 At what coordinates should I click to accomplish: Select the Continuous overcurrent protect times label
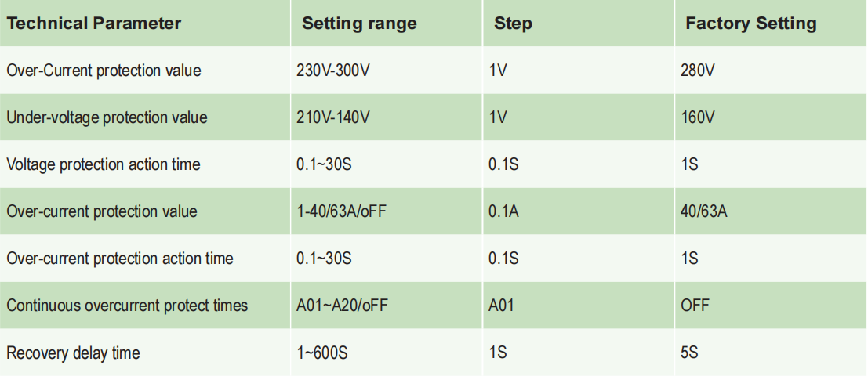tap(127, 305)
